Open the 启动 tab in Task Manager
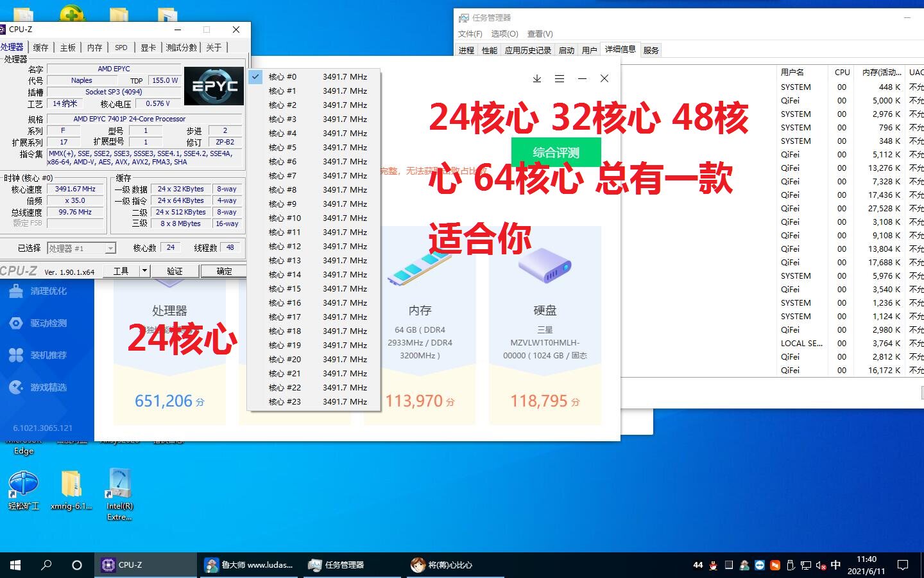Screen dimensions: 924x578 click(x=567, y=50)
